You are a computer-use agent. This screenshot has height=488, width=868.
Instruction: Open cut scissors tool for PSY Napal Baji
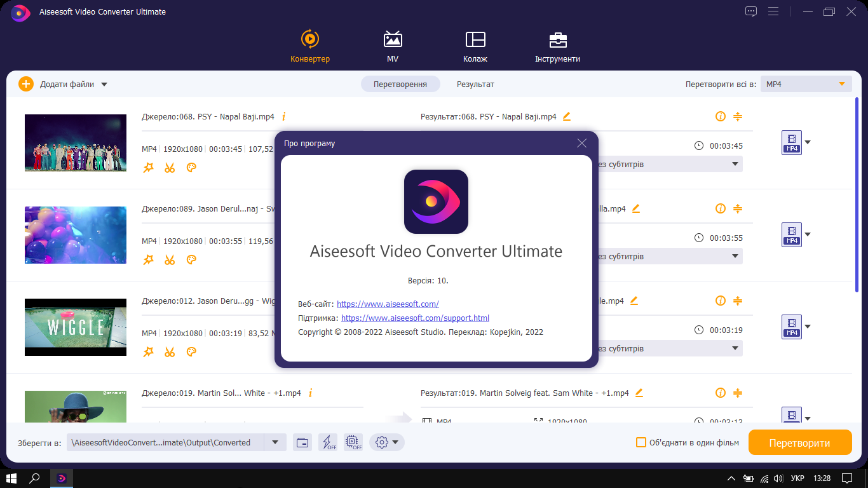(169, 167)
